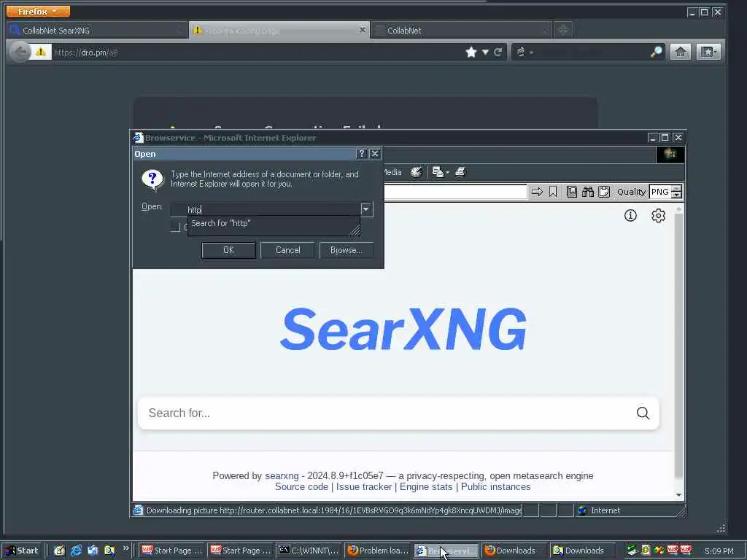Reload the page in Firefox
Screen dimensions: 747x560
[498, 52]
